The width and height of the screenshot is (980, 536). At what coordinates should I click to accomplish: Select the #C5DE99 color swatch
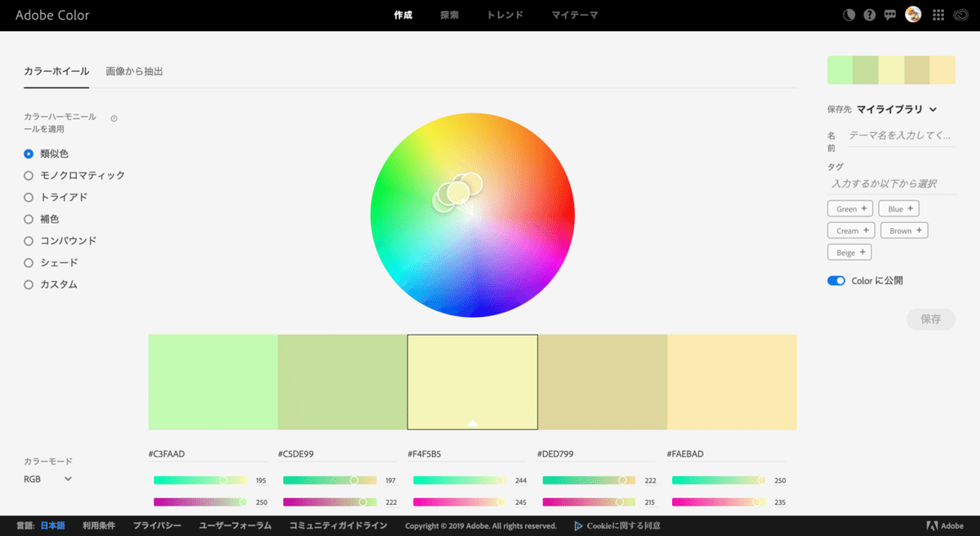click(343, 382)
